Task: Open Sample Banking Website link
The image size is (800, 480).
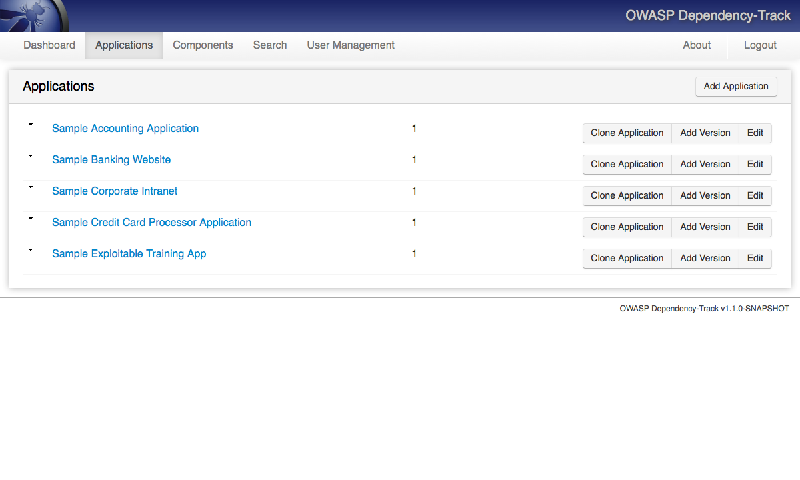Action: click(111, 160)
